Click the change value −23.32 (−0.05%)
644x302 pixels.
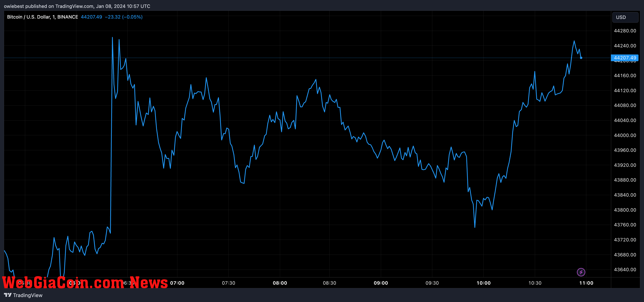point(123,17)
